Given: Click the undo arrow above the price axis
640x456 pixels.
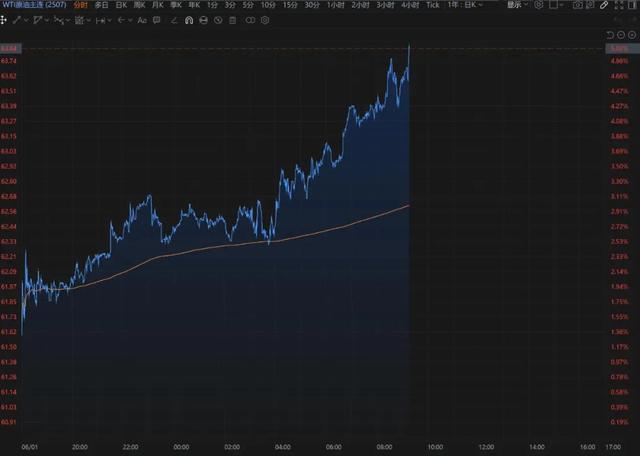Looking at the screenshot, I should [x=610, y=35].
